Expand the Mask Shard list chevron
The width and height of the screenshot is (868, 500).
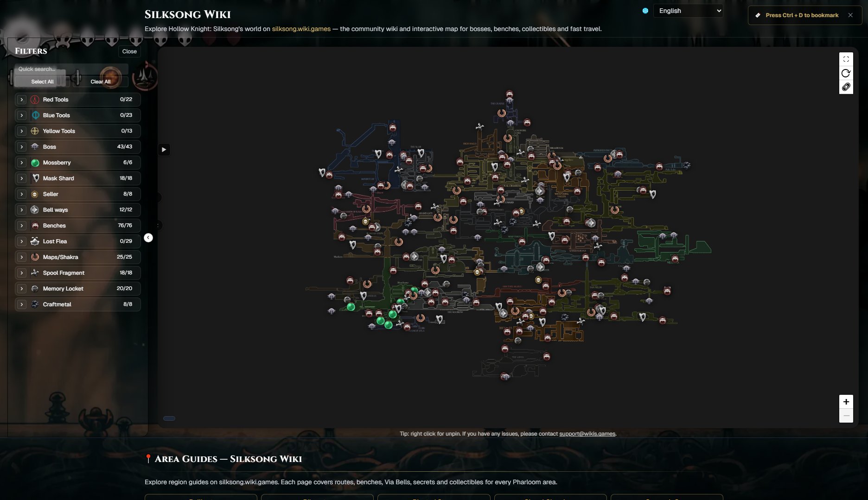(x=22, y=178)
